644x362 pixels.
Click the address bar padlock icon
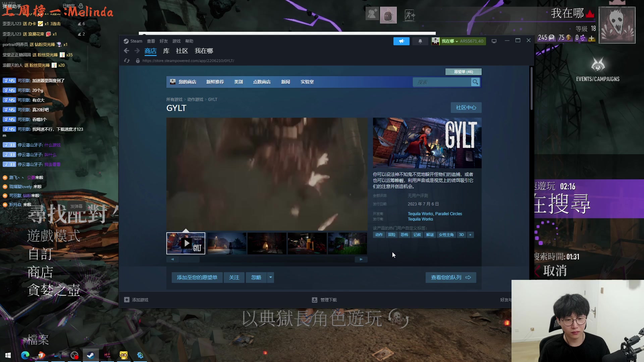click(x=138, y=61)
